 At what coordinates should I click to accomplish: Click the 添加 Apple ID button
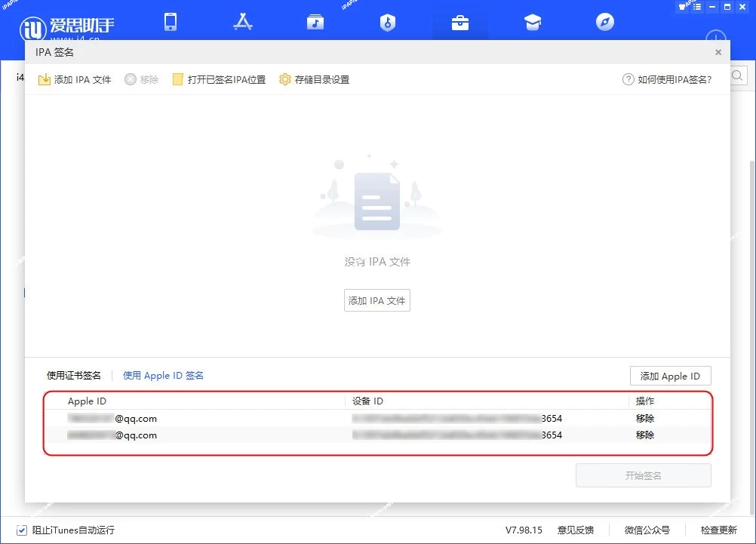click(670, 376)
